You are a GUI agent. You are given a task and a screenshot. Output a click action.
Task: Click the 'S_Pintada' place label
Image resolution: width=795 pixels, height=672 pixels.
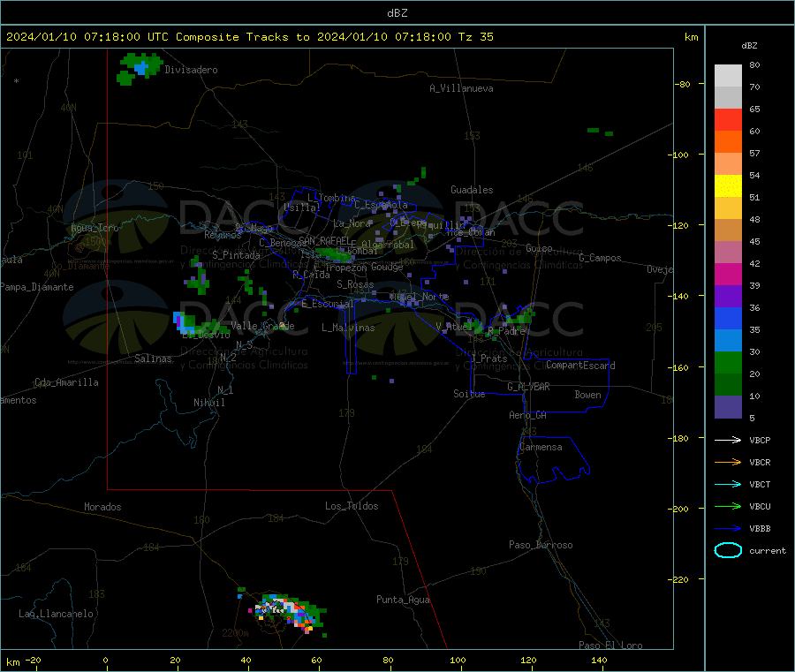(x=236, y=255)
